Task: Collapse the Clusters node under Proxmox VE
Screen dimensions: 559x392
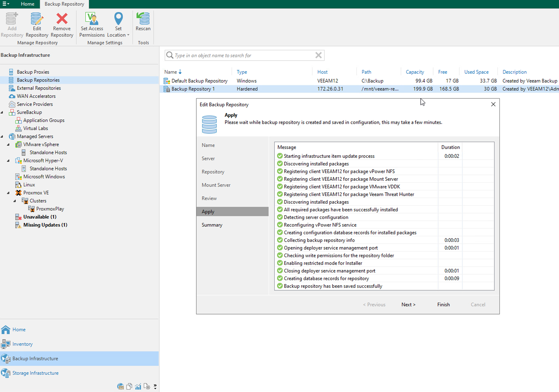Action: [15, 201]
